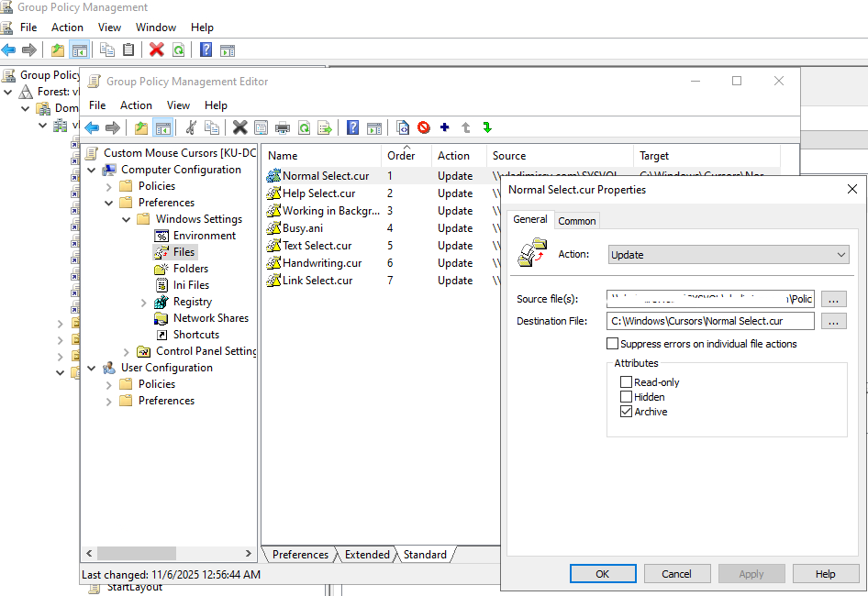Image resolution: width=868 pixels, height=596 pixels.
Task: Toggle Show/Hide action pane in Editor toolbar
Action: 374,127
